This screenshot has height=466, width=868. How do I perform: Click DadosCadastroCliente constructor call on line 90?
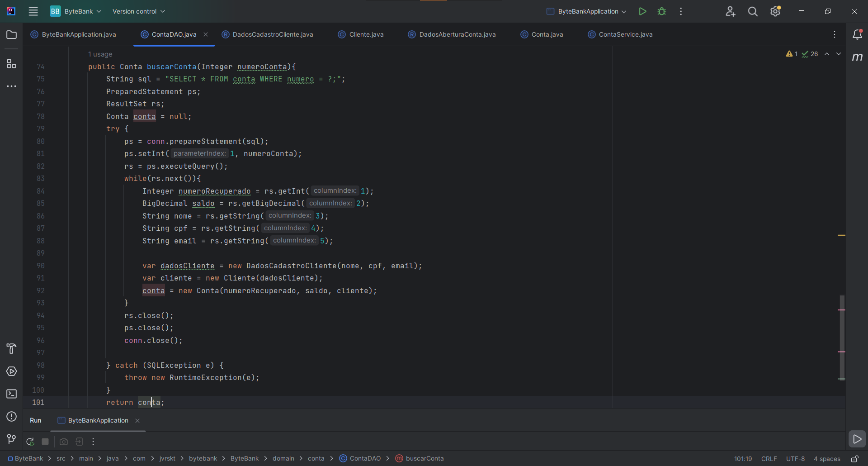click(291, 266)
